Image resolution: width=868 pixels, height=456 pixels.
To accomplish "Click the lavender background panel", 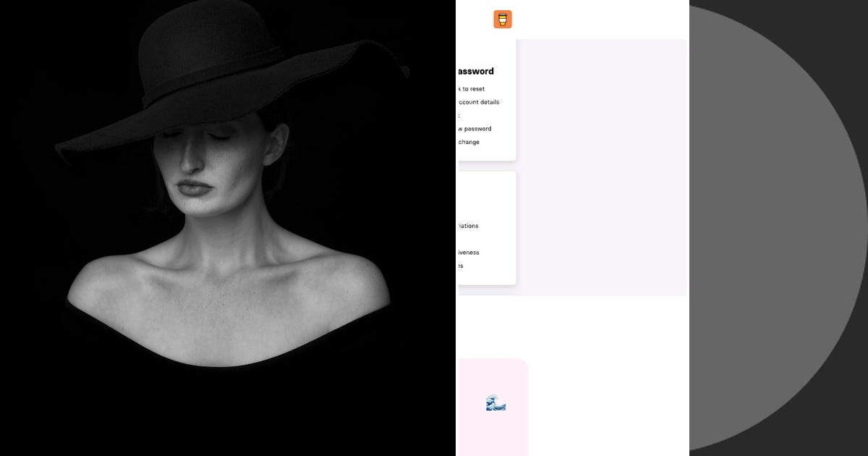I will click(x=615, y=166).
